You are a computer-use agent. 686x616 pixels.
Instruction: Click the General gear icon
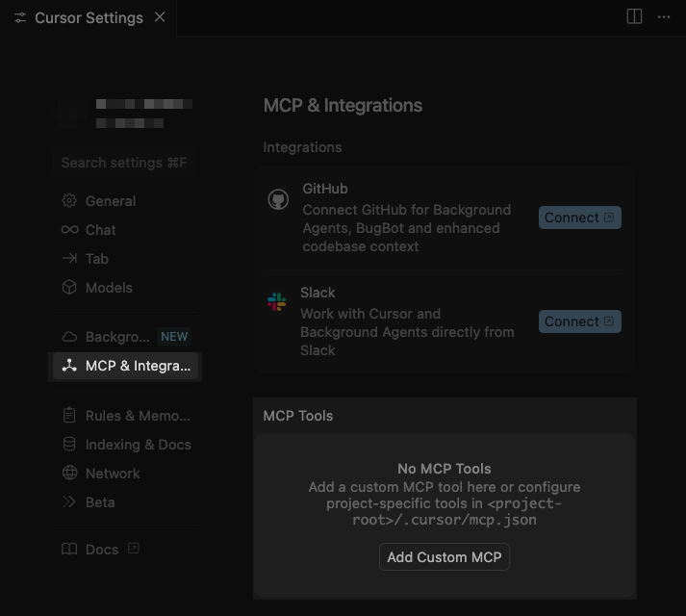pyautogui.click(x=69, y=201)
